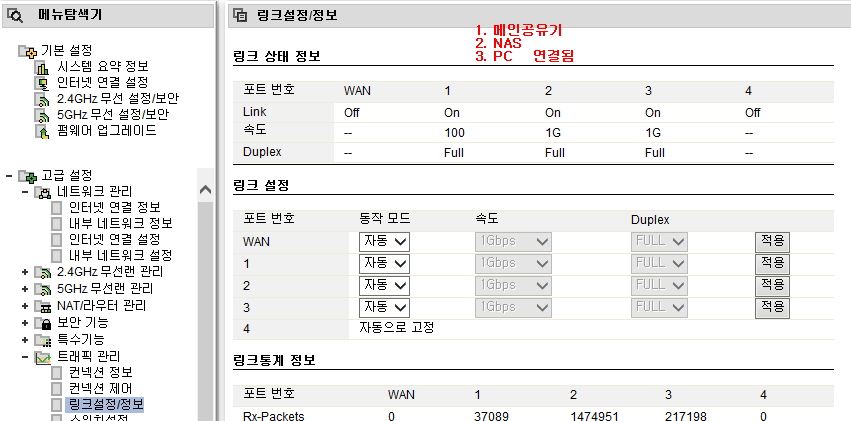Click the 2.4GHz 무선 설정/보안 wireless icon
The width and height of the screenshot is (851, 421).
point(42,99)
